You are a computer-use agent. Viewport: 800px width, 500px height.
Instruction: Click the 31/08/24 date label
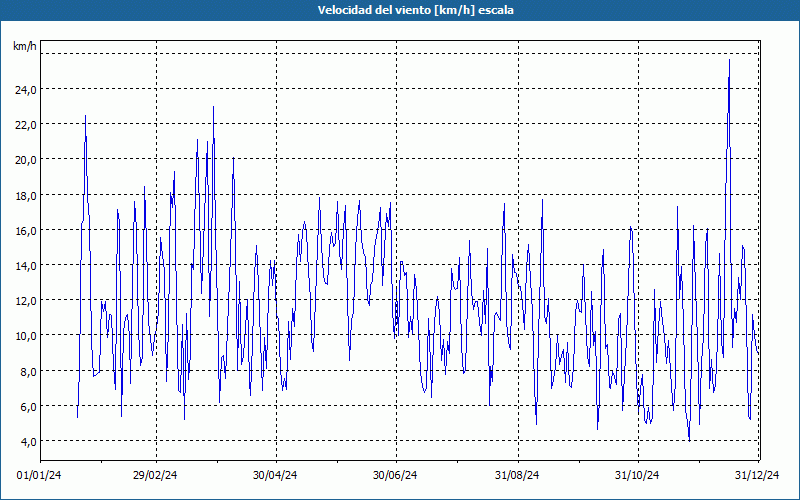coord(517,475)
